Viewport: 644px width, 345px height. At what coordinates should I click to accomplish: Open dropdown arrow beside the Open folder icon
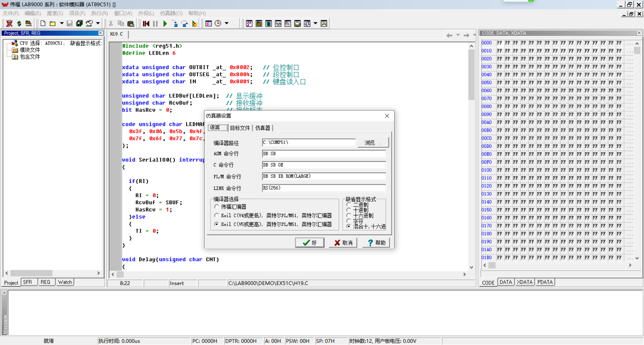62,23
